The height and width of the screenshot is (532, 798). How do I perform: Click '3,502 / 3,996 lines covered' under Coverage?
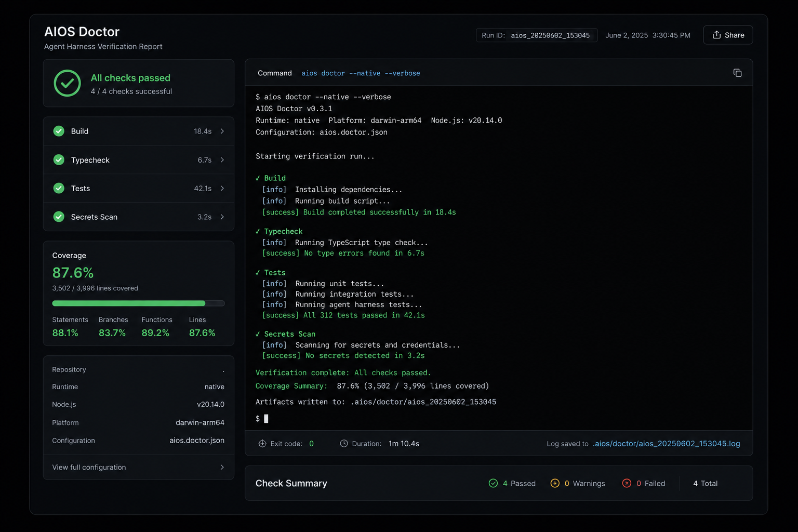tap(95, 288)
